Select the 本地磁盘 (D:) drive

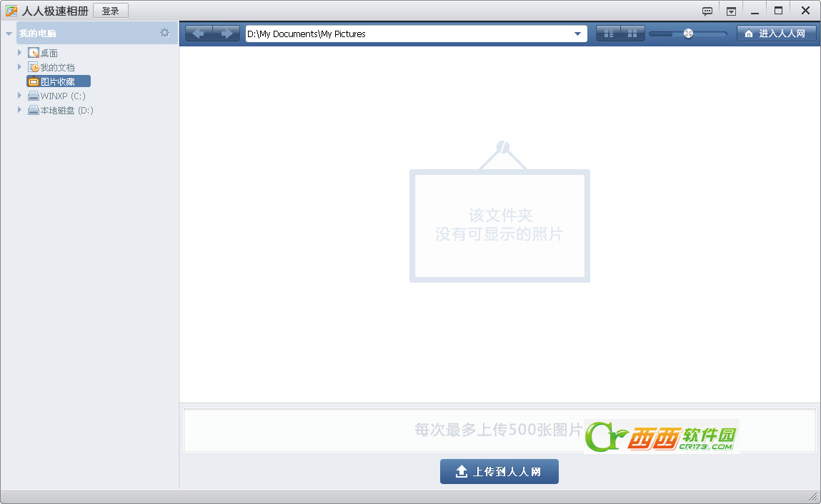[x=67, y=111]
